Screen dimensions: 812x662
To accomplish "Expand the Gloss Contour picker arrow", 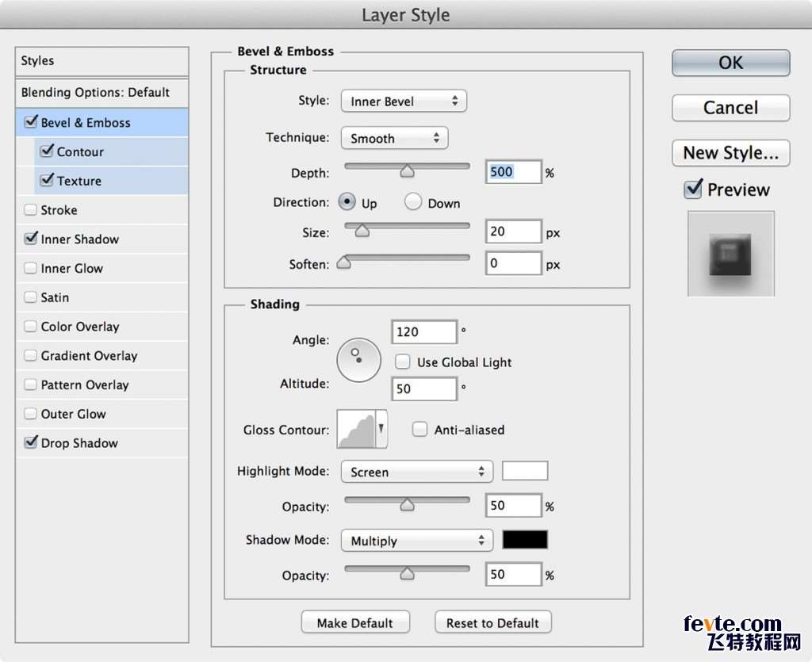I will tap(381, 429).
